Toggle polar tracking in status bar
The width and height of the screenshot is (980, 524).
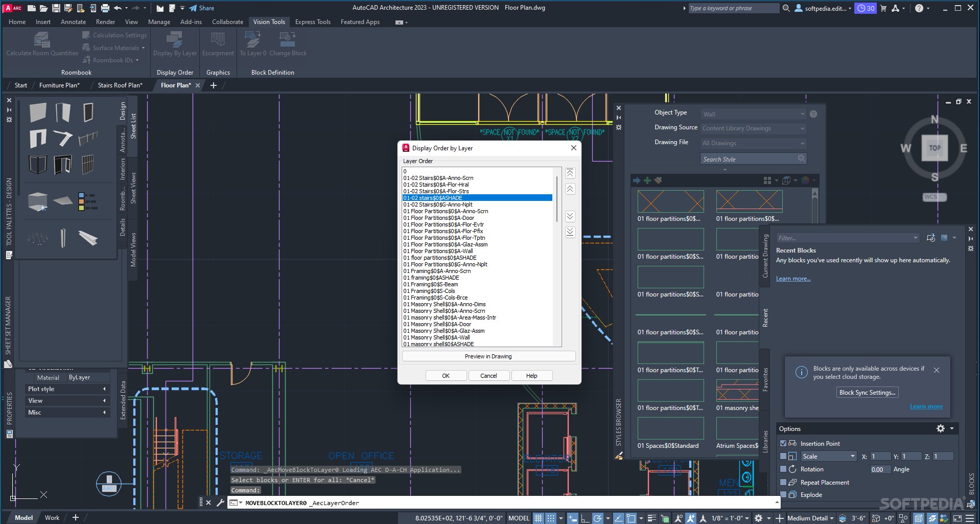[597, 518]
